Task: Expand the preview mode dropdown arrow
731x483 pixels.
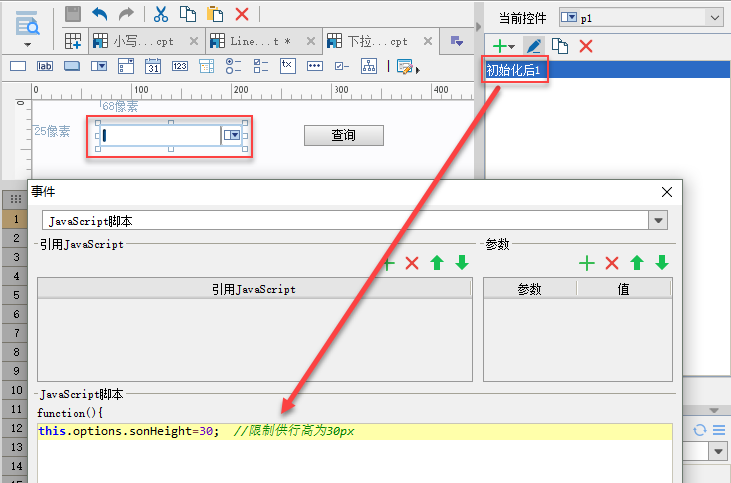Action: (x=28, y=45)
